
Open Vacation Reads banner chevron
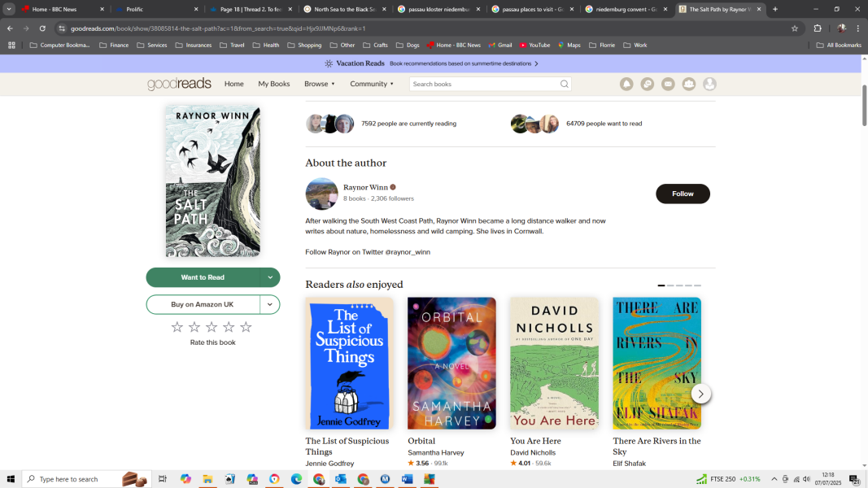point(536,63)
